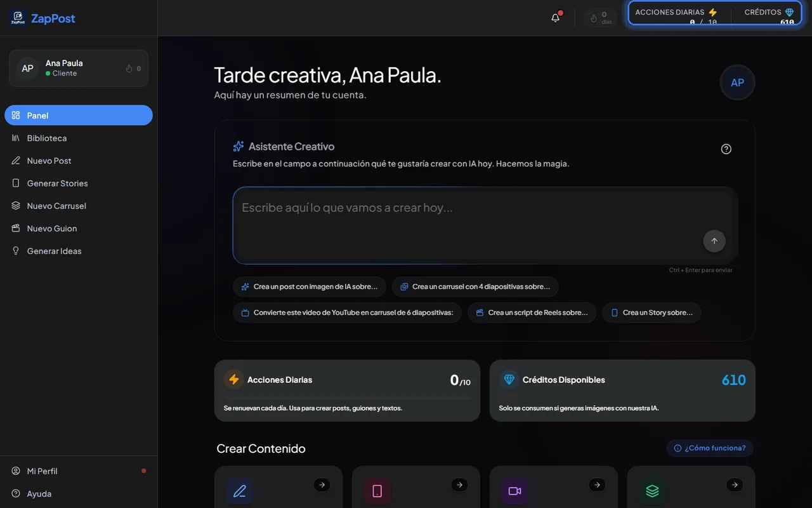The height and width of the screenshot is (508, 812).
Task: Go to Panel in sidebar
Action: point(79,116)
